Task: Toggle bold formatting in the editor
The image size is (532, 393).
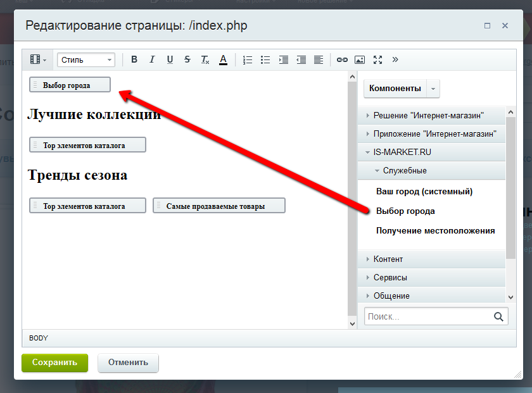Action: (134, 59)
